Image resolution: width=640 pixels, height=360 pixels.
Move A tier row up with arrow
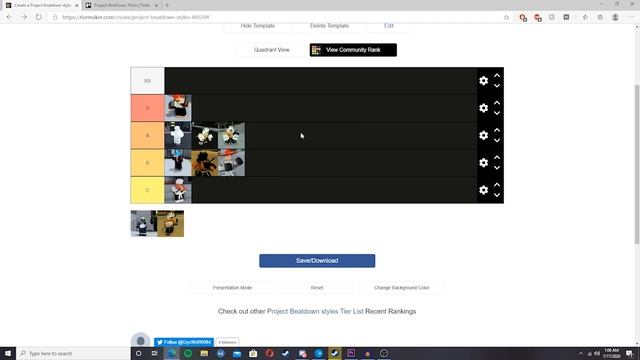497,130
